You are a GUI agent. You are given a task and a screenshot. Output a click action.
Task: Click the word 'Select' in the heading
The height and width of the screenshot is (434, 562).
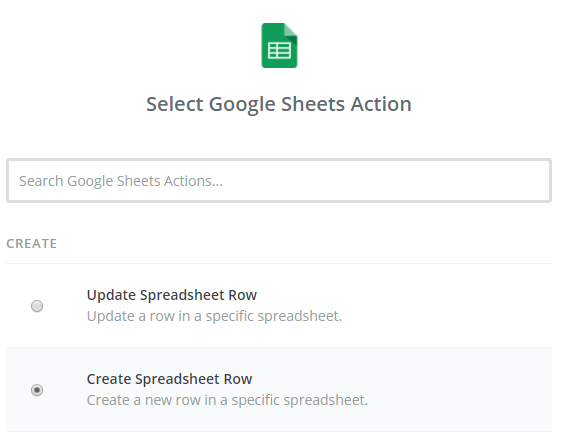[x=175, y=104]
